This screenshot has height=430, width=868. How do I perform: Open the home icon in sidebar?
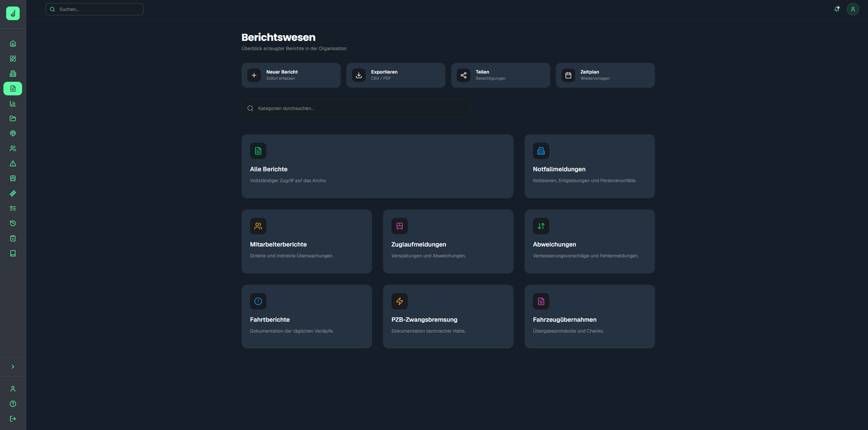pyautogui.click(x=13, y=43)
